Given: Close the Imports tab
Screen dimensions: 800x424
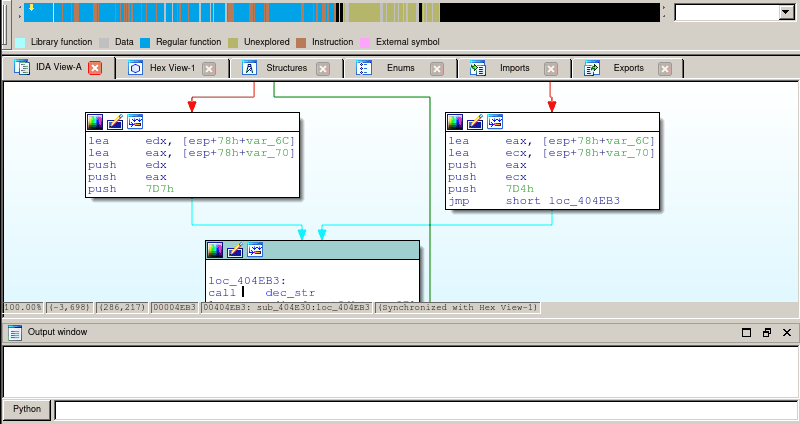Looking at the screenshot, I should tap(551, 69).
